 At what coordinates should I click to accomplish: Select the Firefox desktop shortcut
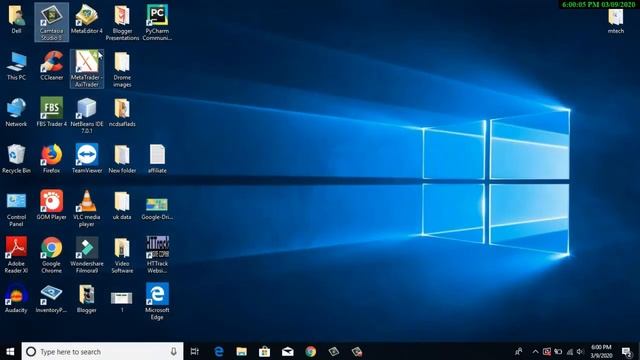pos(51,159)
